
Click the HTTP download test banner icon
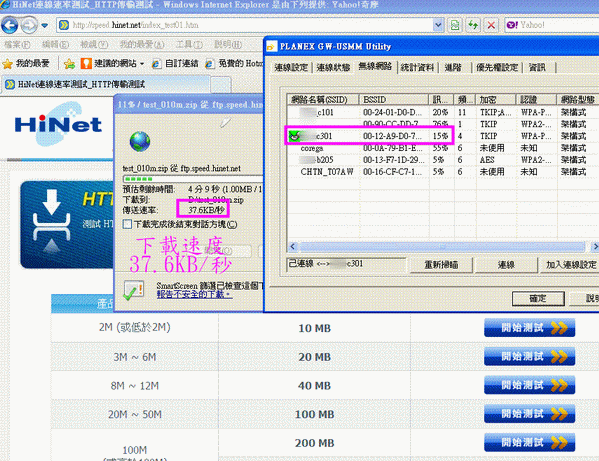click(51, 222)
